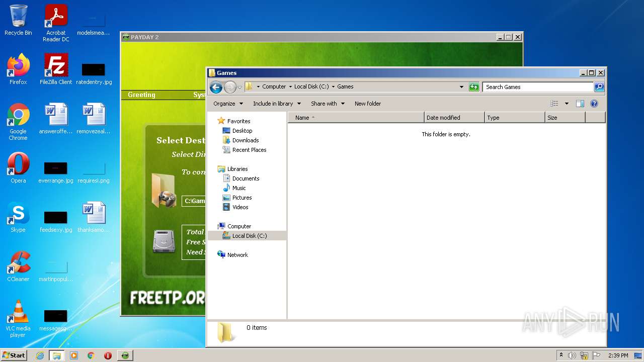
Task: Click the Start button
Action: coord(14,355)
